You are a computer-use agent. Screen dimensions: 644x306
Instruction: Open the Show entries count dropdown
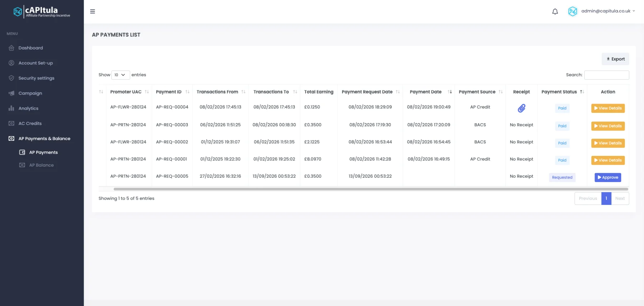point(121,75)
